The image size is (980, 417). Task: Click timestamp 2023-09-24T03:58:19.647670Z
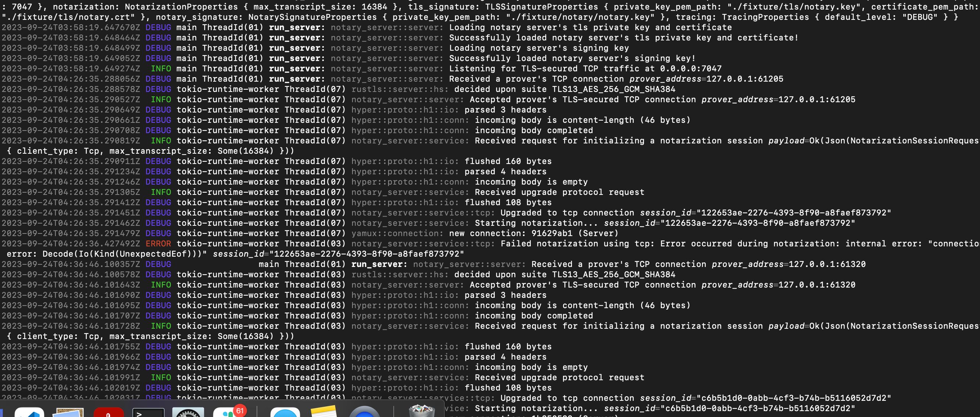pos(71,27)
